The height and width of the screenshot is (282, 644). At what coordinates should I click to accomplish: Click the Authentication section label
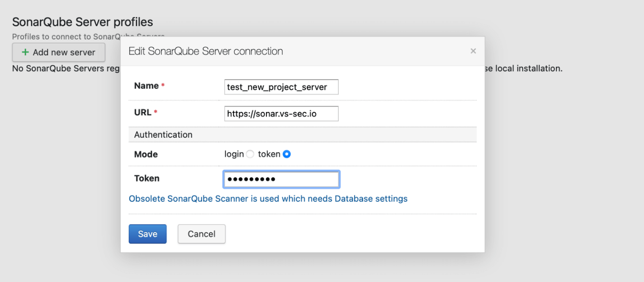pyautogui.click(x=163, y=135)
